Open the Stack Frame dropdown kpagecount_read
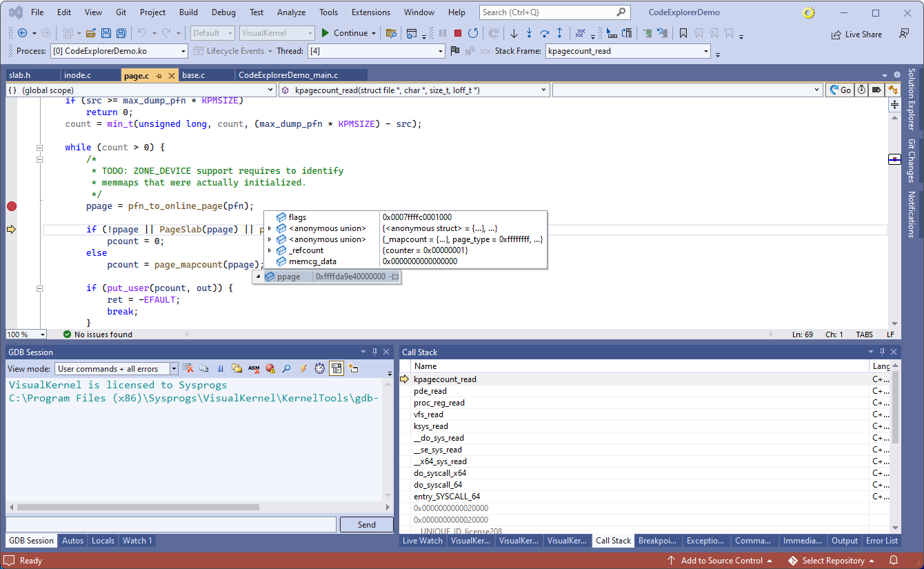This screenshot has height=569, width=924. pos(627,51)
